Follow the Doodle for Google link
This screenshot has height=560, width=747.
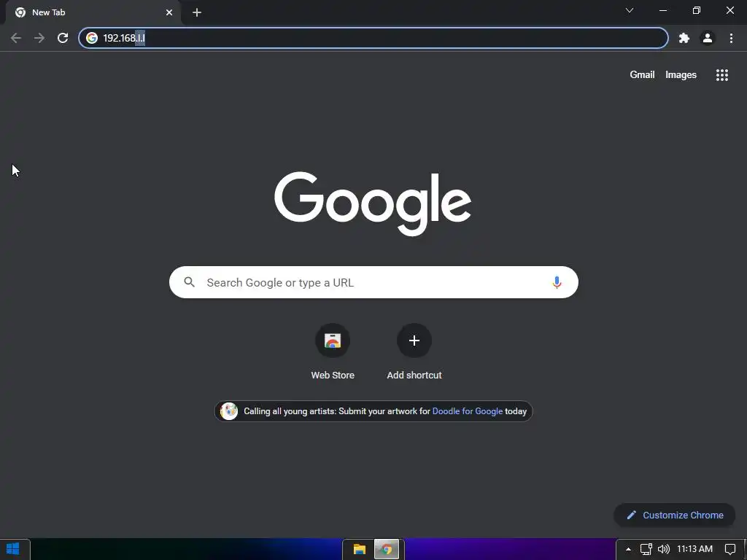coord(468,411)
